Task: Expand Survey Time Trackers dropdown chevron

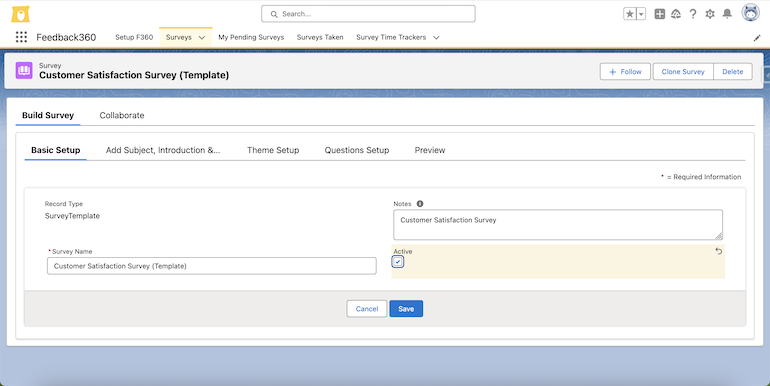Action: pos(436,38)
